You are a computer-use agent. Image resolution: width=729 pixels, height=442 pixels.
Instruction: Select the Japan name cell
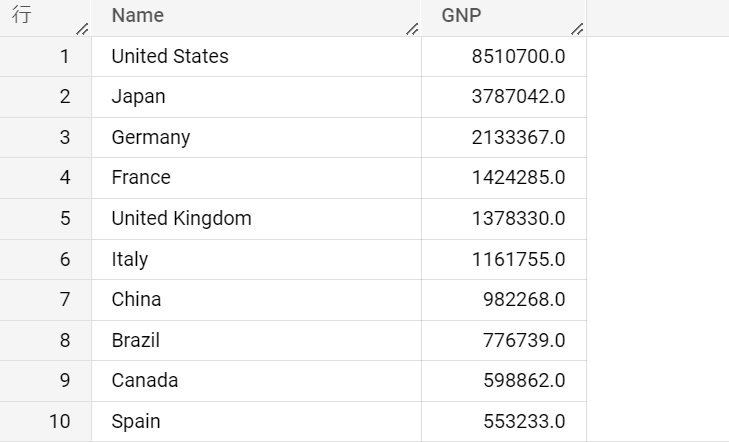point(256,97)
